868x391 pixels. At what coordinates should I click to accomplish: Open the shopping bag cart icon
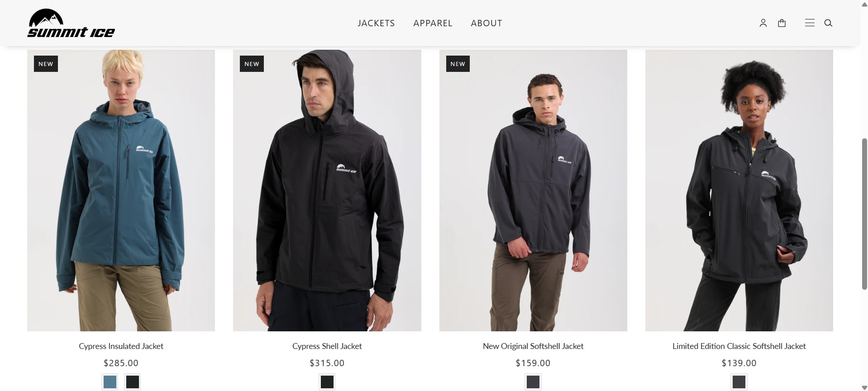782,23
